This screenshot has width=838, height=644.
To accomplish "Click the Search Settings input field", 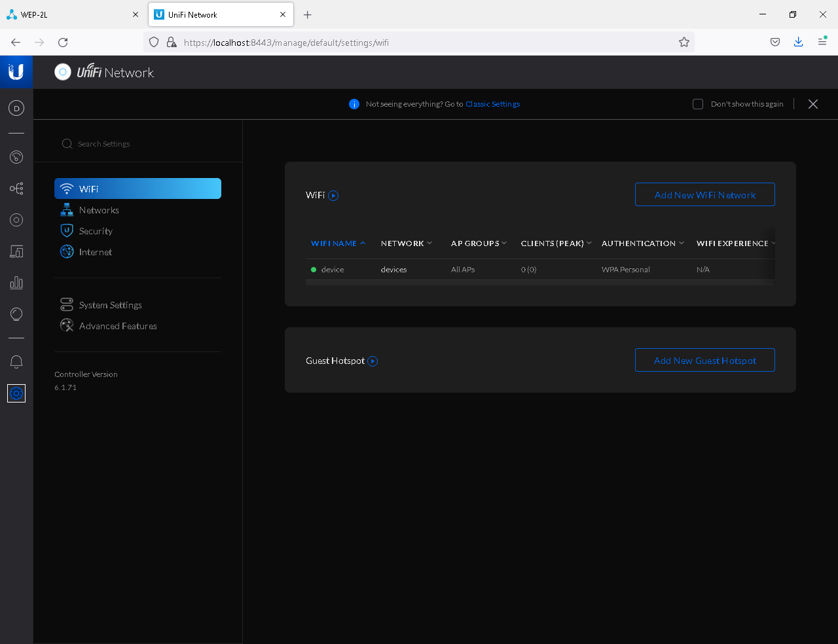I will (137, 144).
